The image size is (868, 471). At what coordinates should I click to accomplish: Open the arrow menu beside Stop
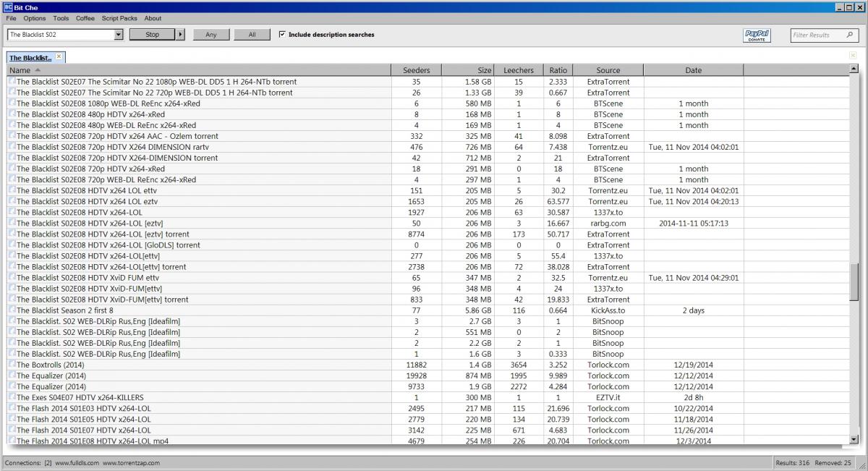(181, 35)
